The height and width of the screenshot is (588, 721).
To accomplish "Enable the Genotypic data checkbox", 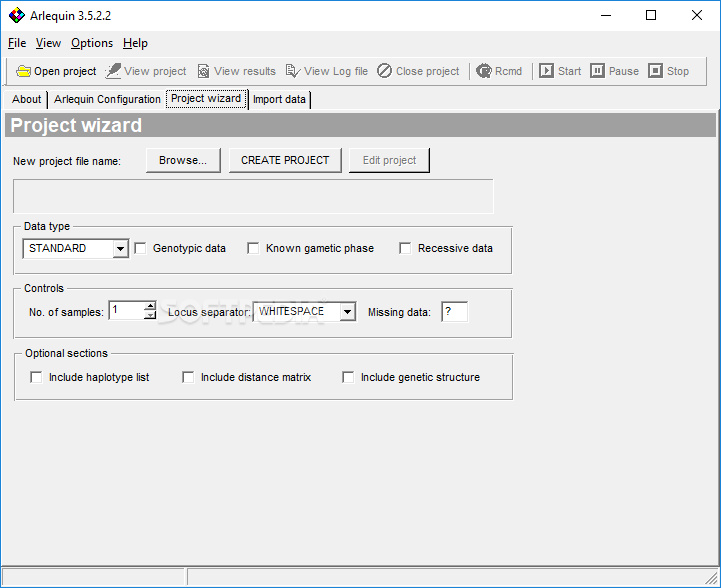I will coord(140,248).
